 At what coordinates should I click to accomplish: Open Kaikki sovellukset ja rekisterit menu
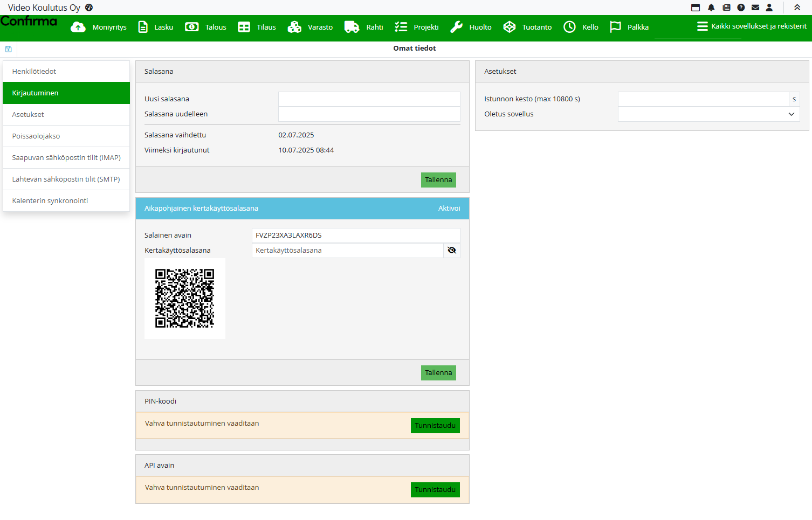pos(752,26)
